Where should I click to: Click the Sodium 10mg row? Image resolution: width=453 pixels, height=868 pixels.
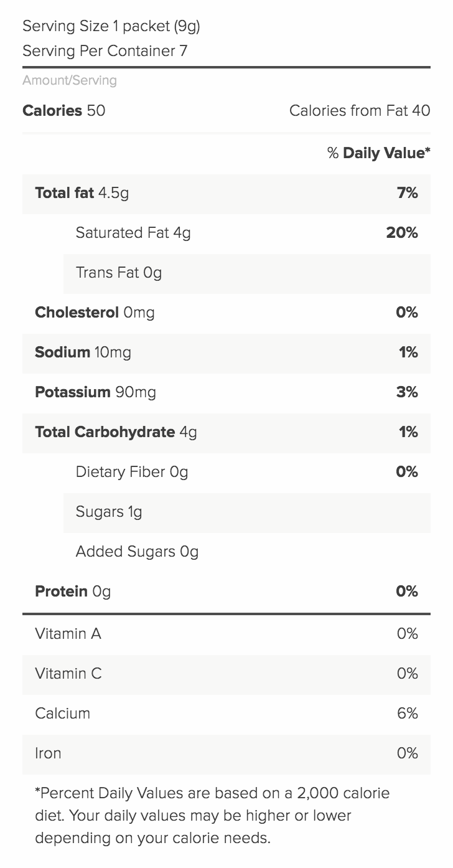(x=226, y=352)
